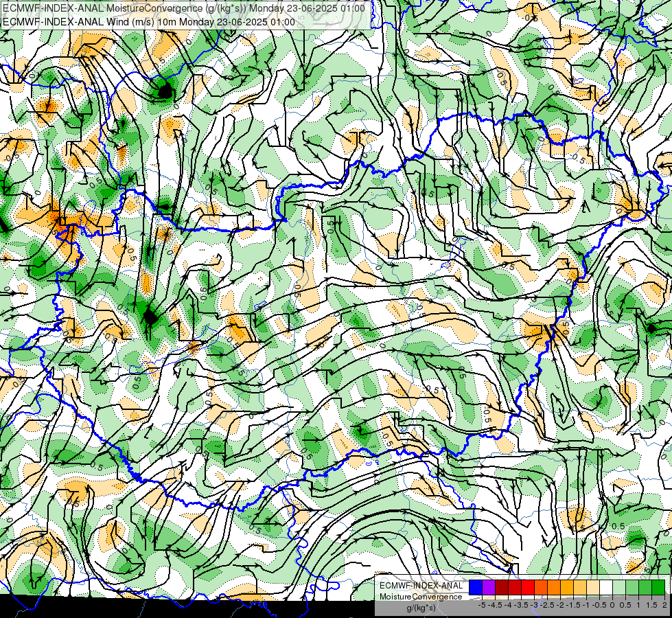
Task: Click the Wind 10m title line
Action: 148,22
